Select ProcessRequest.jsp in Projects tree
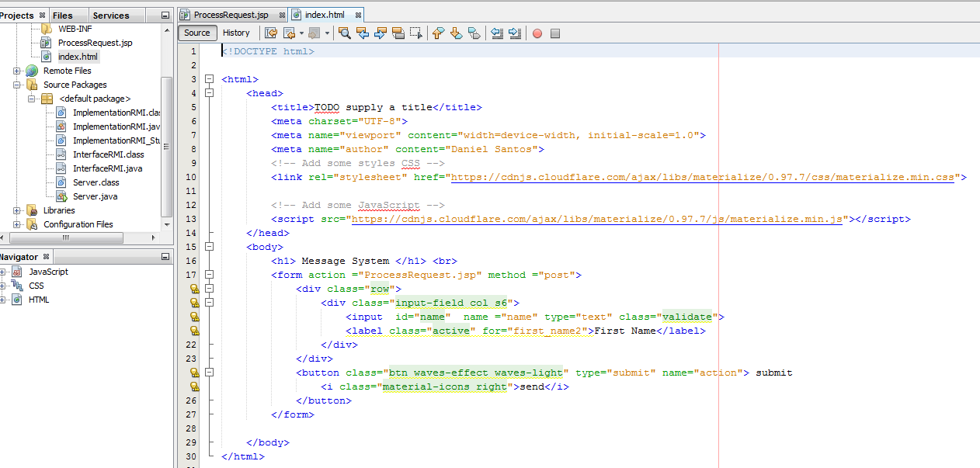 95,43
